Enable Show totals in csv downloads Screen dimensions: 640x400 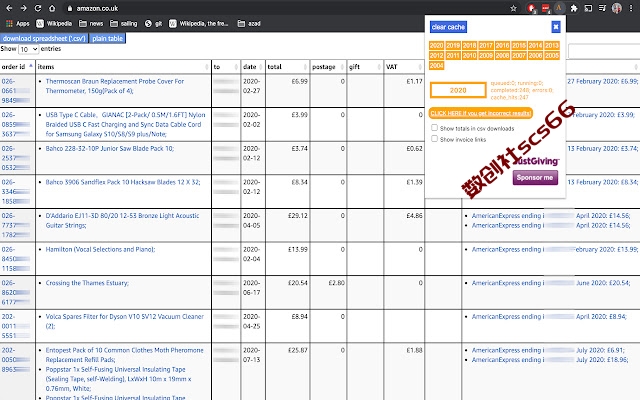click(x=434, y=128)
